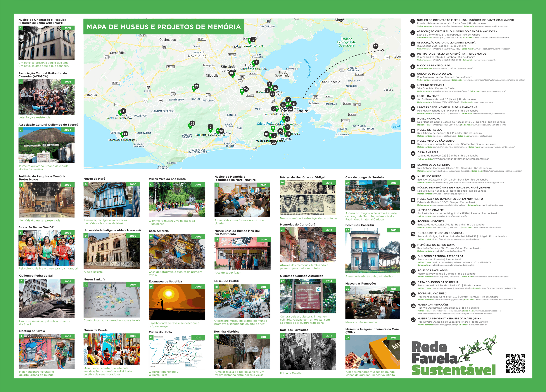Screen dimensions: 546x392
Task: Click the www.museumare.org link
Action: point(483,102)
